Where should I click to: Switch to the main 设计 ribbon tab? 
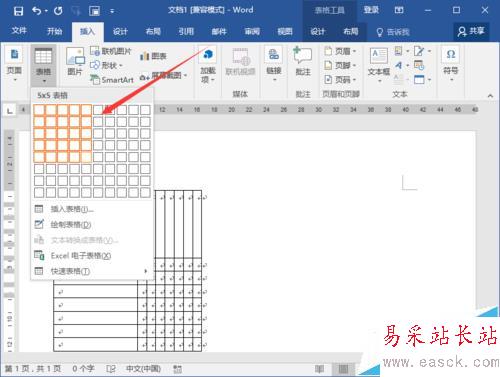click(x=120, y=32)
